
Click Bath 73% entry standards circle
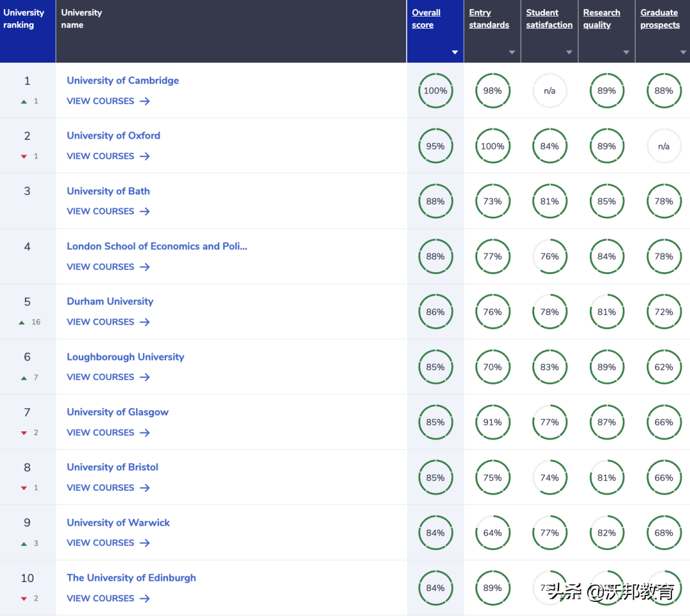[x=493, y=201]
